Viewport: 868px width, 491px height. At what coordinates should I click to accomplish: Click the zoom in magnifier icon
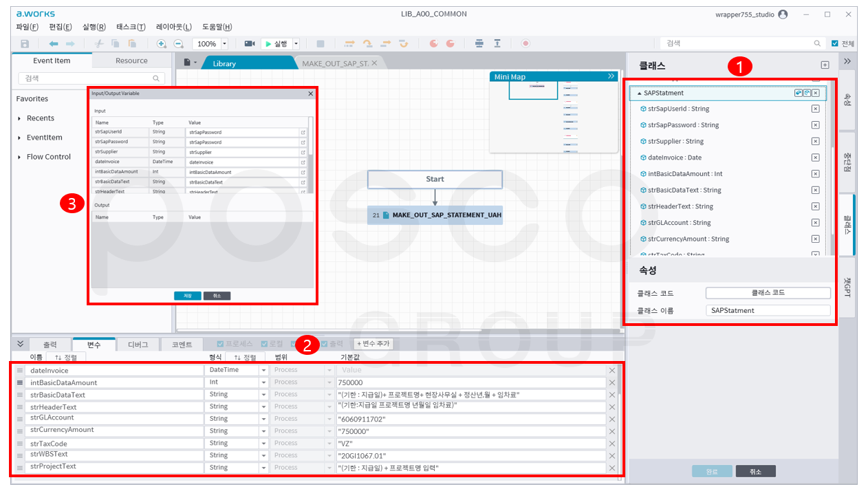click(x=162, y=43)
